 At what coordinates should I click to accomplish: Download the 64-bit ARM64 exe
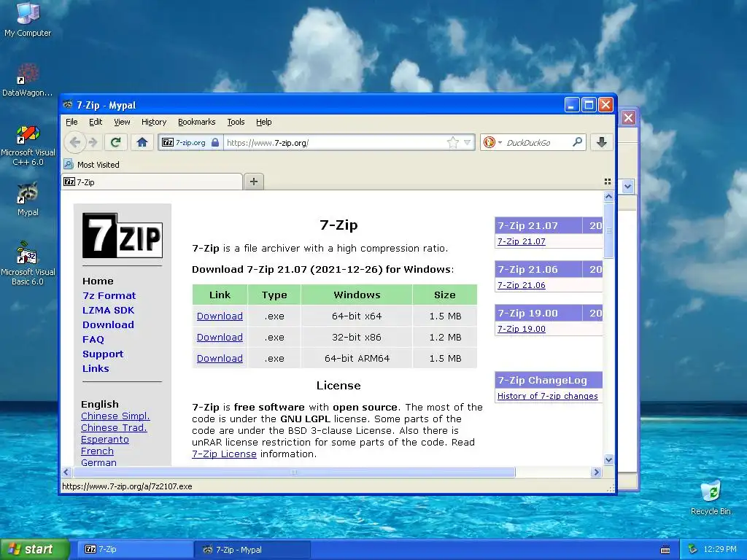pyautogui.click(x=220, y=358)
